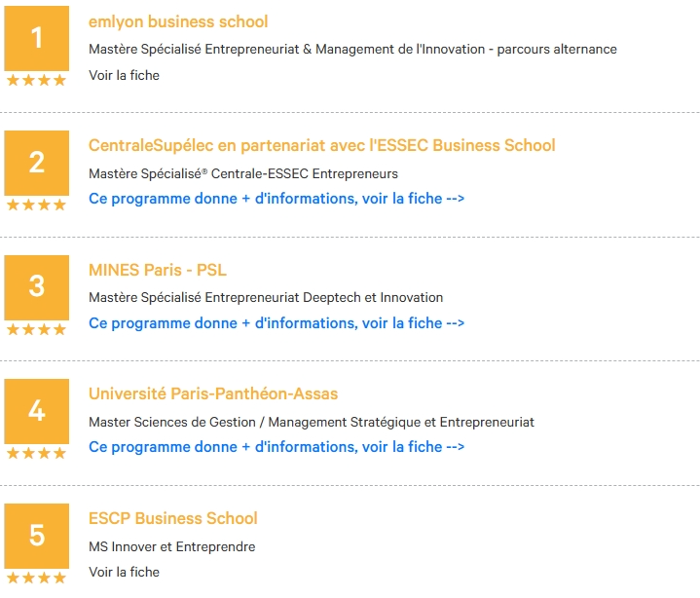
Task: Open the ESCP Business School title link
Action: (x=173, y=518)
